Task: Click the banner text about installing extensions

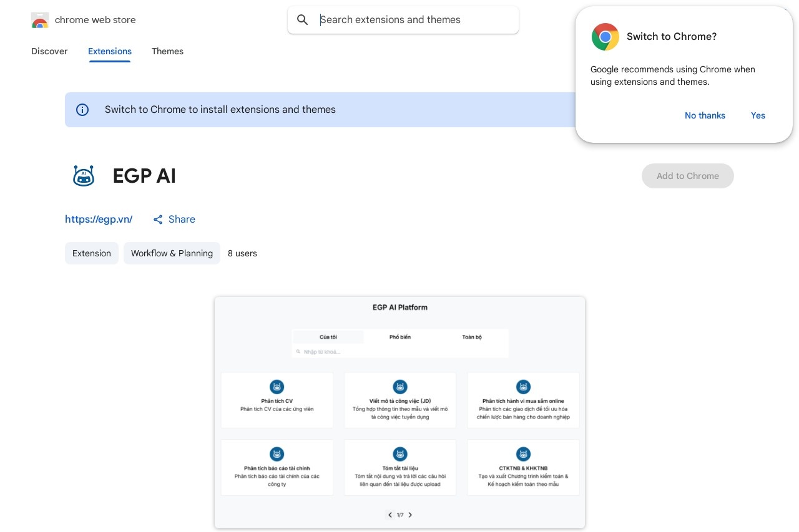Action: click(x=220, y=110)
